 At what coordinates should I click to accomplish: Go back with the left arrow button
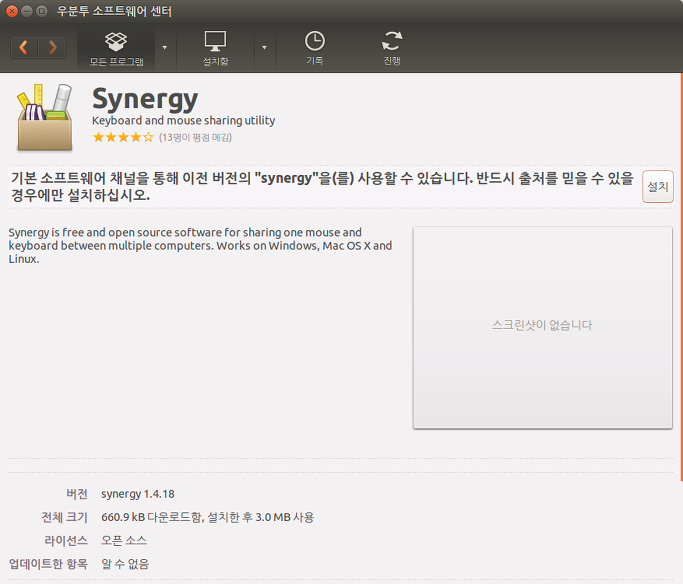tap(24, 47)
